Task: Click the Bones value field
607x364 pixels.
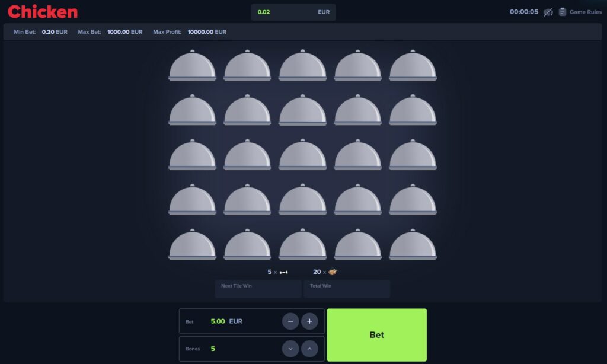Action: pos(213,349)
